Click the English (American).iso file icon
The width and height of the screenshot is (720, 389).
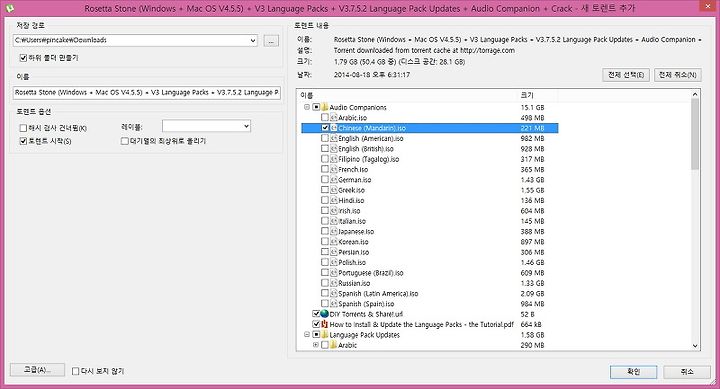[x=334, y=138]
